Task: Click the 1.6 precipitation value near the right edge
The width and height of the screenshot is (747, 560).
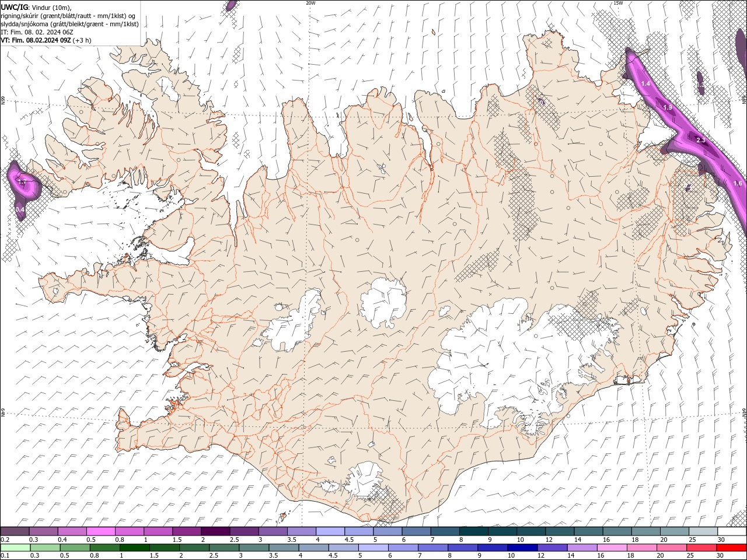Action: [x=738, y=183]
